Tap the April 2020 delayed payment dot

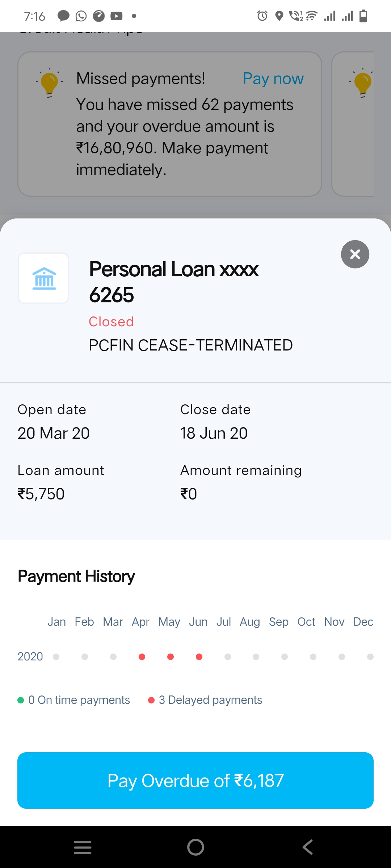pyautogui.click(x=142, y=656)
